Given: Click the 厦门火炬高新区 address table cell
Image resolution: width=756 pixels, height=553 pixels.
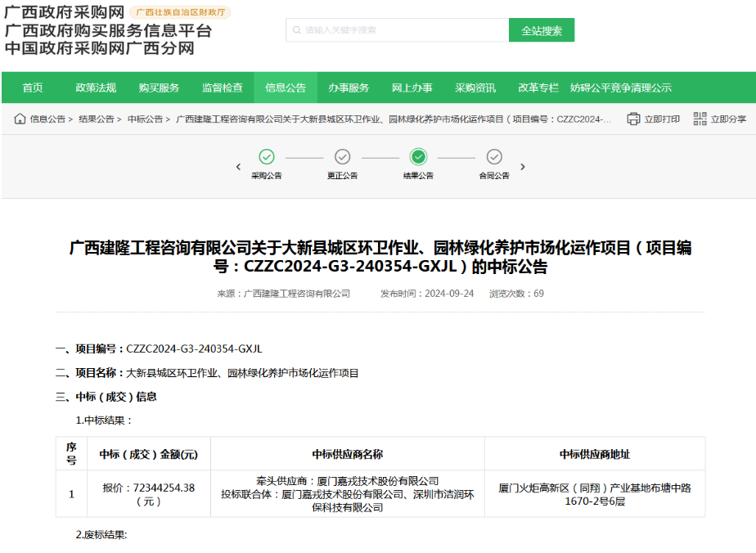Looking at the screenshot, I should tap(595, 494).
